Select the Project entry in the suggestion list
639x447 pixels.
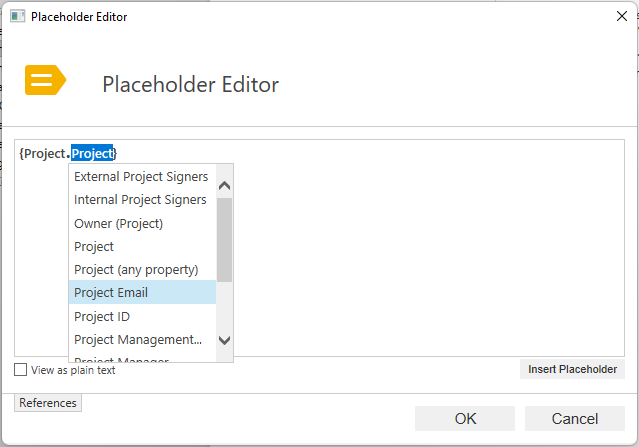point(94,246)
